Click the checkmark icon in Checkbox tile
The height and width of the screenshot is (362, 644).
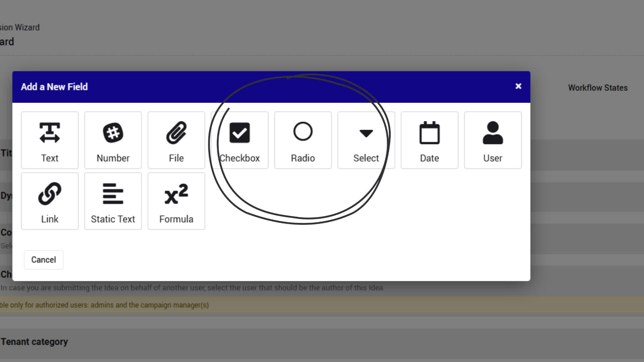239,133
